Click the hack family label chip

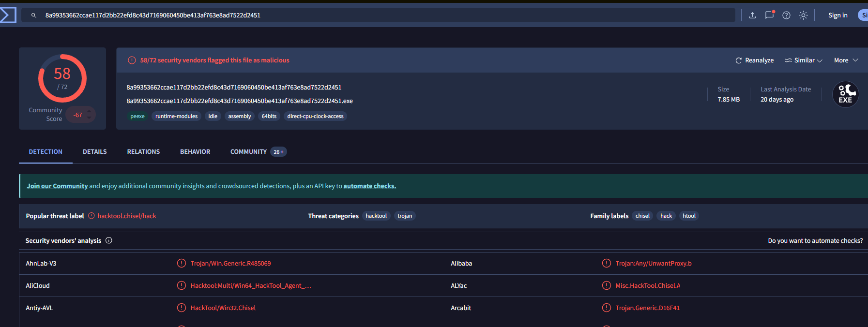[666, 216]
